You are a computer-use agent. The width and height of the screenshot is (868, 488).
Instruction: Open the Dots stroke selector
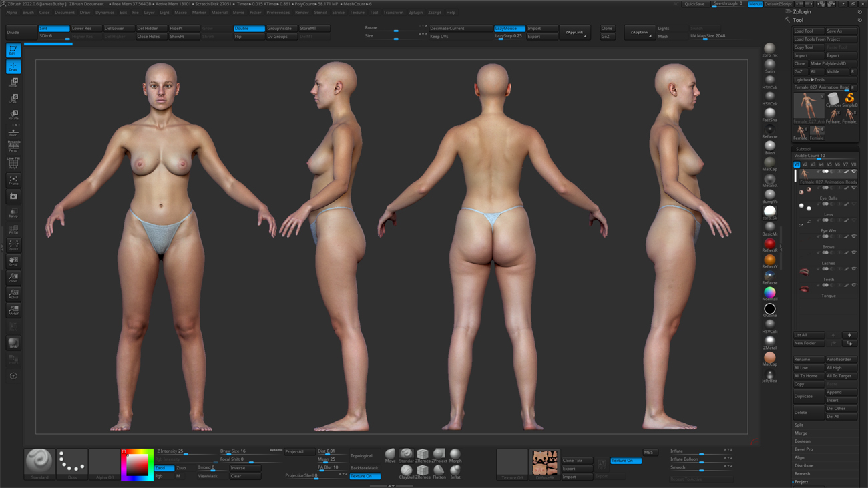[72, 463]
